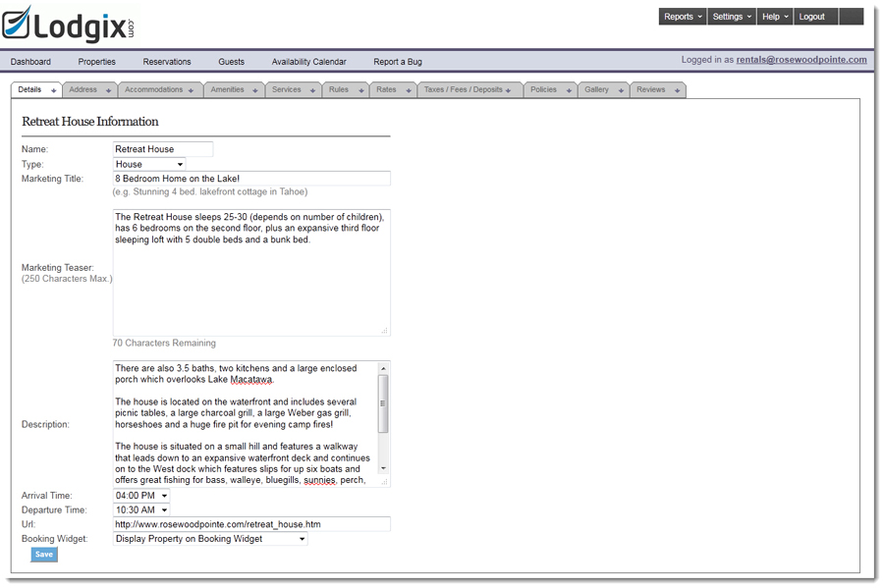Switch to the Rules tab
This screenshot has height=588, width=884.
pyautogui.click(x=345, y=89)
